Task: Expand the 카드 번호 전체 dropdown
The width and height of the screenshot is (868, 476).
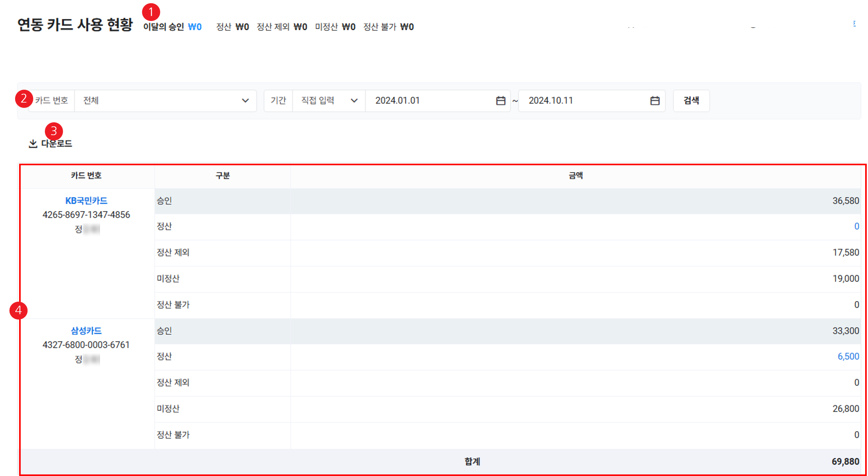Action: click(165, 100)
